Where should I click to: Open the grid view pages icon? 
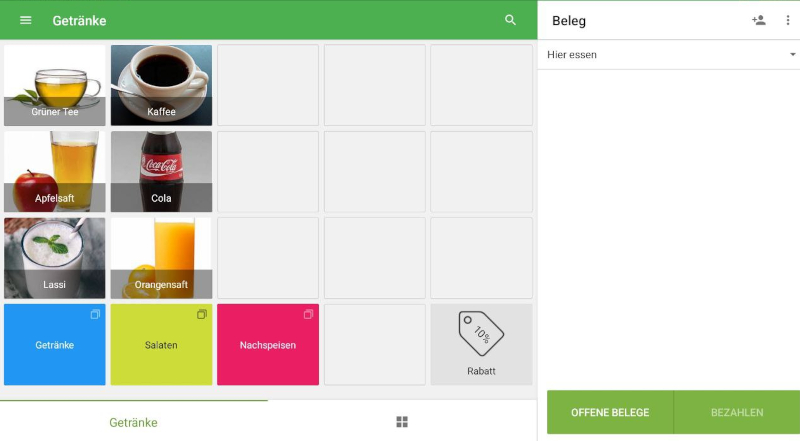pyautogui.click(x=402, y=422)
